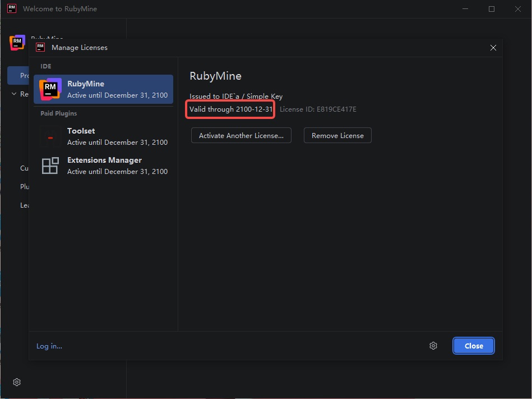The image size is (532, 399).
Task: Click the RubyMine heading in details pane
Action: click(215, 76)
